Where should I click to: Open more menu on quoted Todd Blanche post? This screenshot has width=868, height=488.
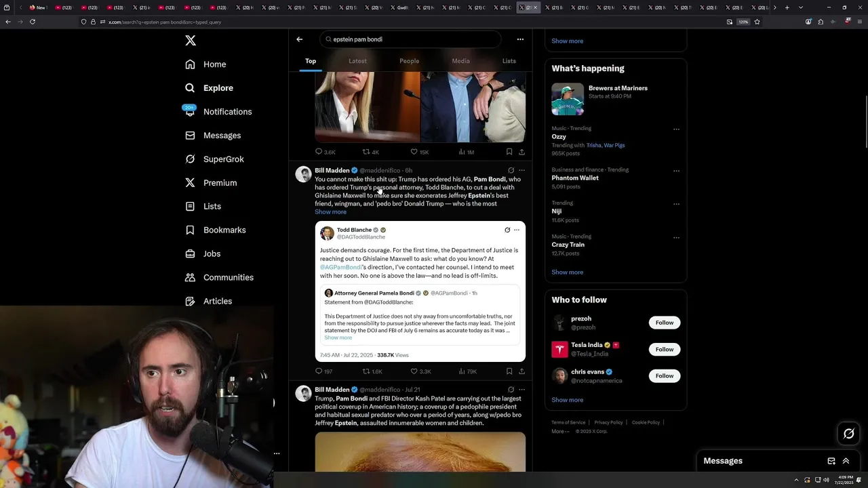pos(516,230)
